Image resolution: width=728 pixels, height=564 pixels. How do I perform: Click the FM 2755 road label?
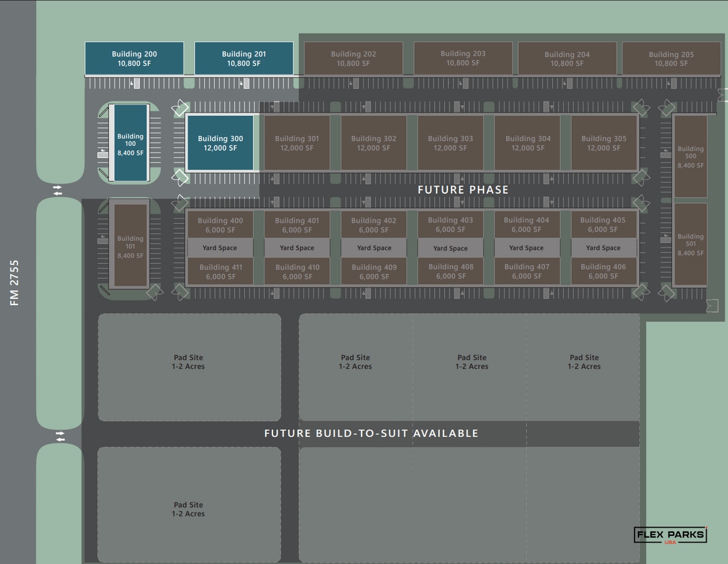(x=14, y=283)
